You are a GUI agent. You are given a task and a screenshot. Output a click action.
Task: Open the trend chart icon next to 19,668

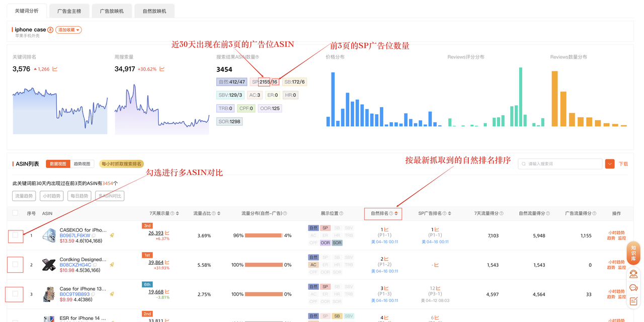tap(167, 291)
